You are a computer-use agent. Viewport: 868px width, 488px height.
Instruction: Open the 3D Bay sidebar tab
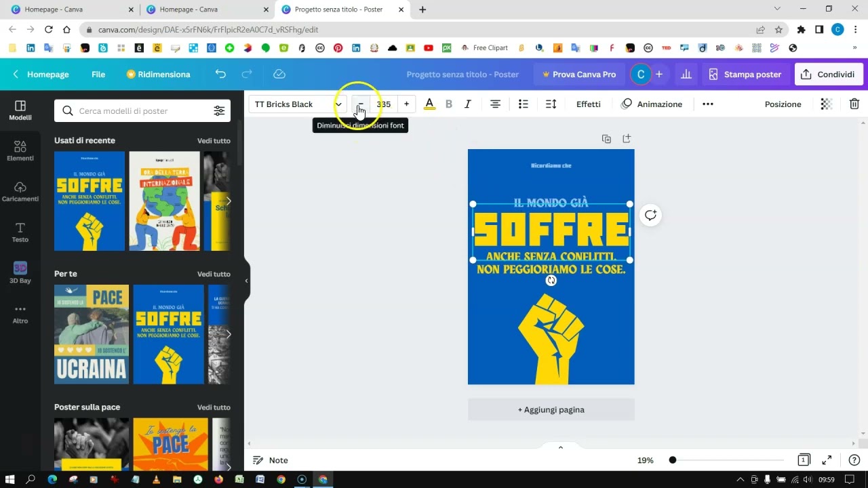[x=20, y=273]
